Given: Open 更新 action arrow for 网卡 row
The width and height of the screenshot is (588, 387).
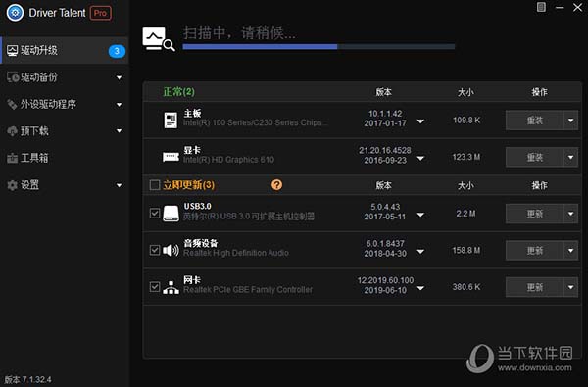Looking at the screenshot, I should pyautogui.click(x=570, y=287).
